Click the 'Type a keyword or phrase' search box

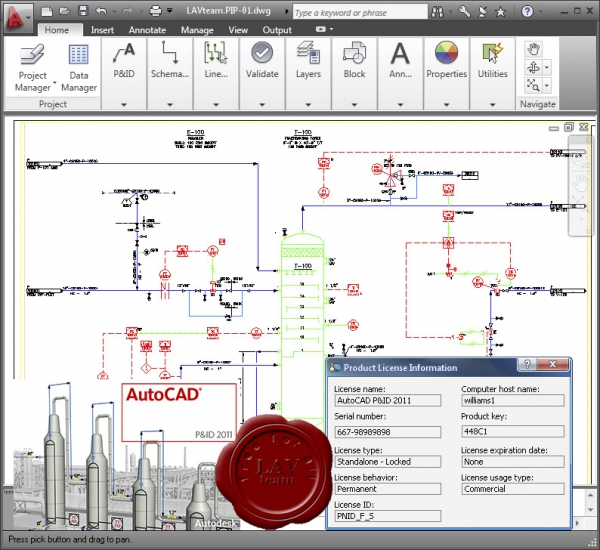(x=360, y=12)
